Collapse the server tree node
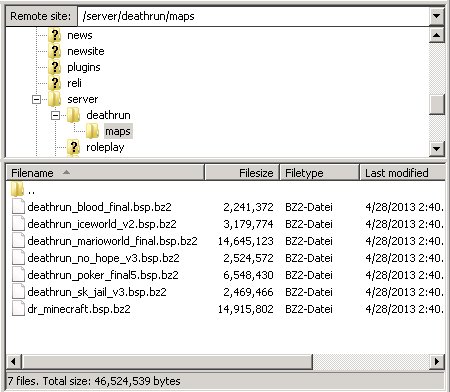The width and height of the screenshot is (450, 392). (36, 99)
